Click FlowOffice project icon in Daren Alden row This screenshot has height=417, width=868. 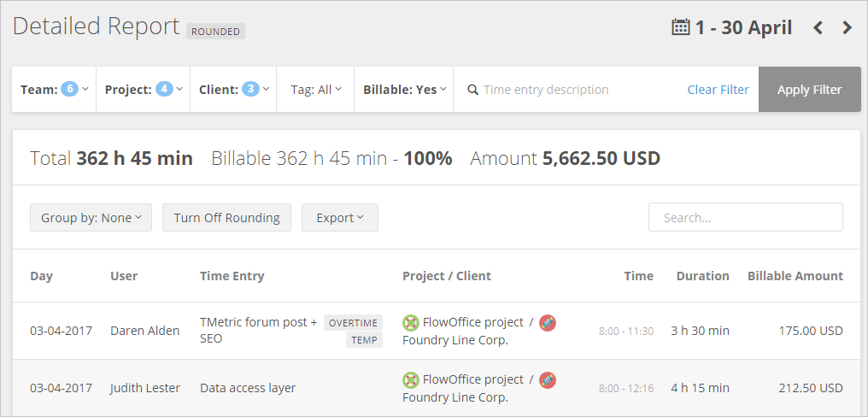pos(411,322)
